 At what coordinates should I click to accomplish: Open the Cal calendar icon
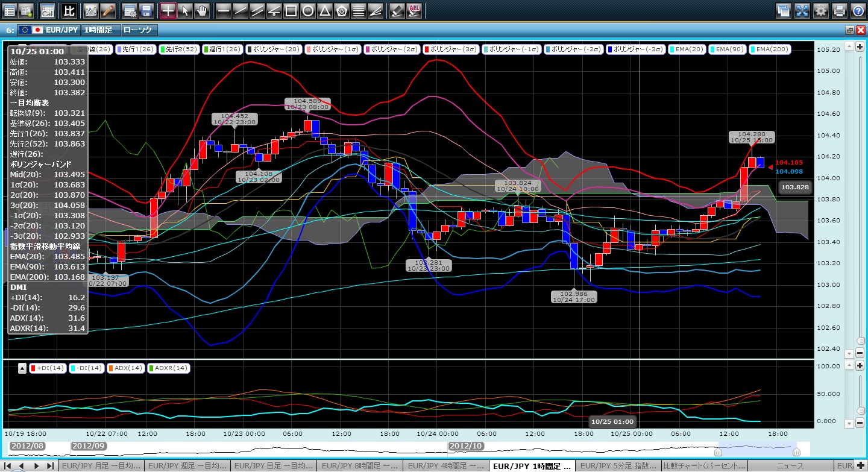click(47, 10)
